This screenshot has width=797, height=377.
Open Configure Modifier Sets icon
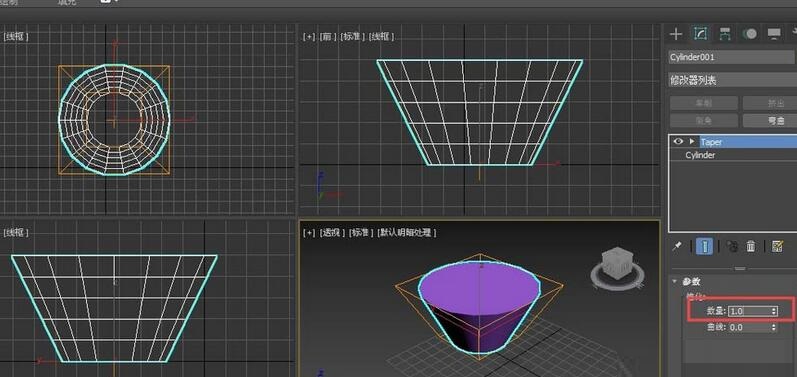(777, 246)
